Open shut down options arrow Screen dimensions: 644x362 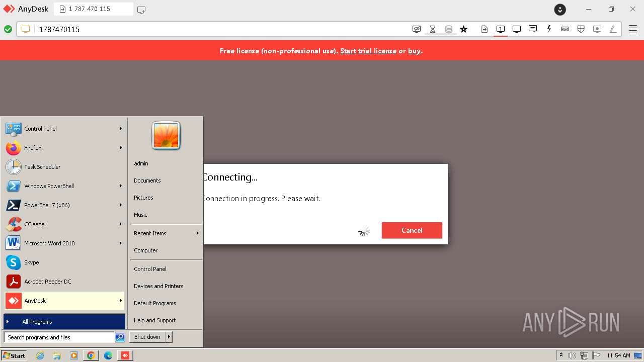click(169, 337)
